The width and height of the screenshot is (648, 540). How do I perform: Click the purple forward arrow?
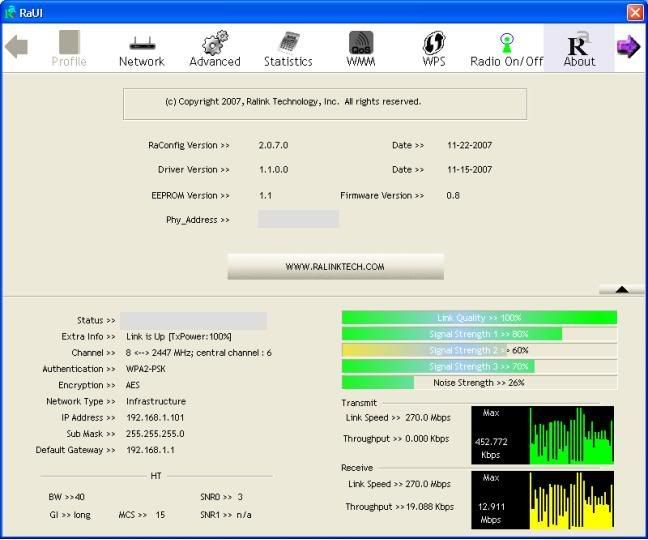[x=628, y=47]
